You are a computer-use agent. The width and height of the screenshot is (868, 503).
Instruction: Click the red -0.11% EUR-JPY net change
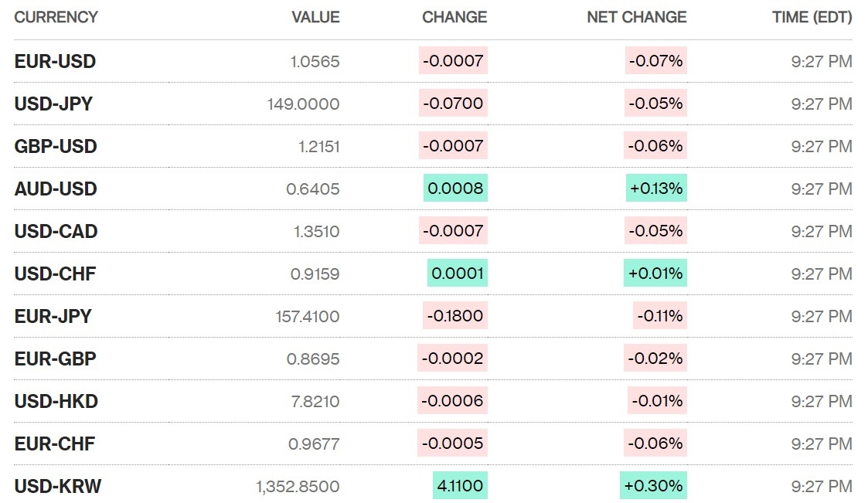point(660,316)
